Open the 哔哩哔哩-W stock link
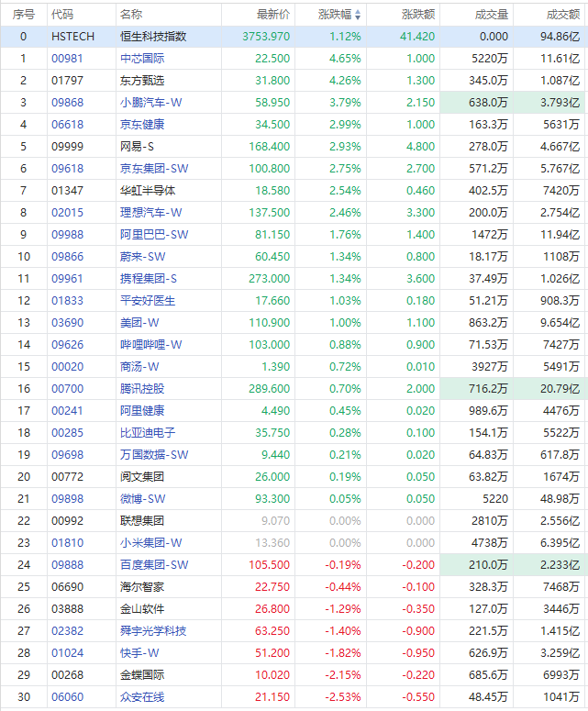Image resolution: width=588 pixels, height=711 pixels. click(x=151, y=345)
